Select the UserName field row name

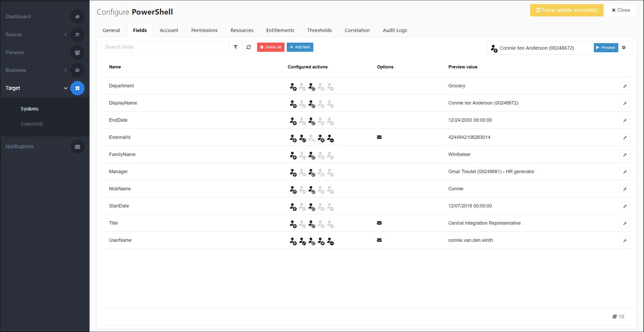pyautogui.click(x=120, y=240)
